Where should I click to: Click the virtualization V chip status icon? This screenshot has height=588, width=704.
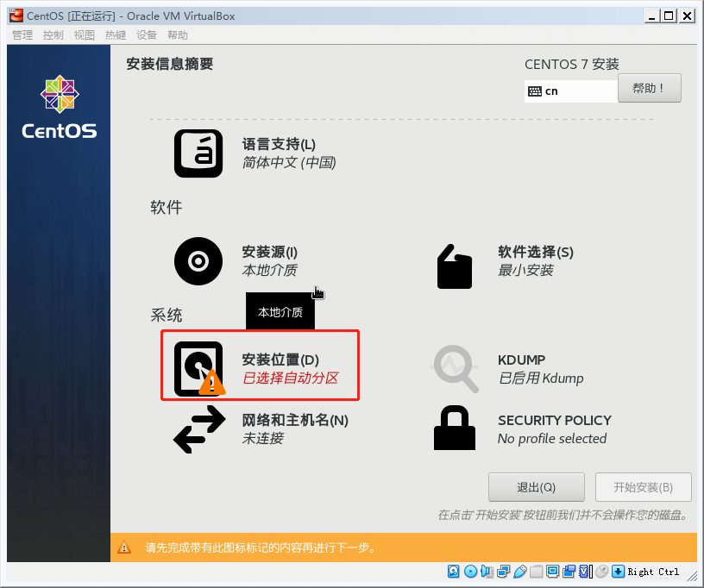tap(585, 571)
